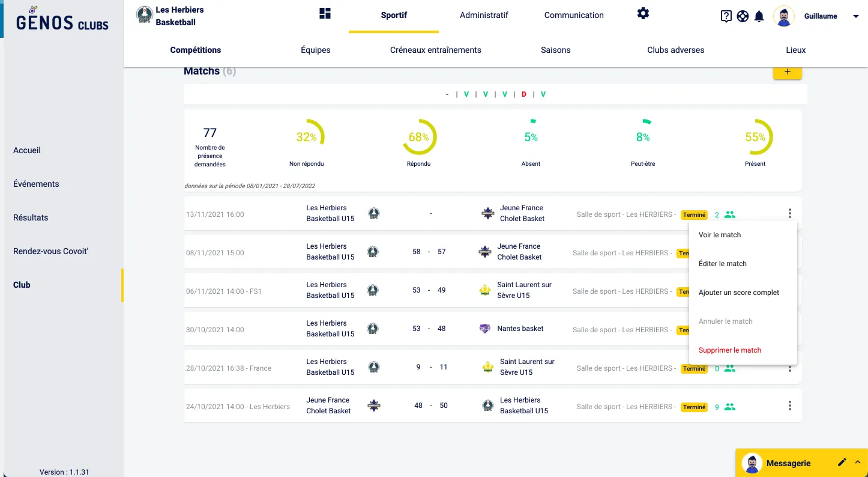The image size is (868, 477).
Task: Open the notifications bell
Action: tap(759, 17)
